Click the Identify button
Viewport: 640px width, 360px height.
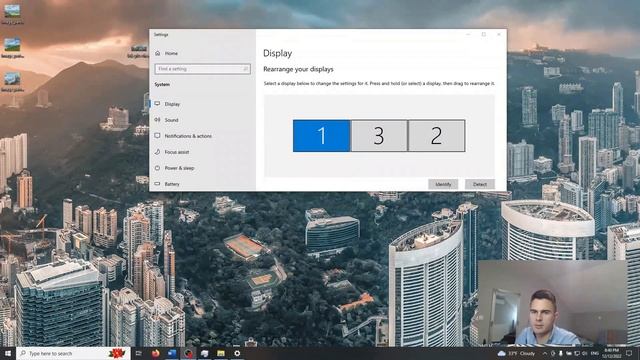click(x=443, y=184)
